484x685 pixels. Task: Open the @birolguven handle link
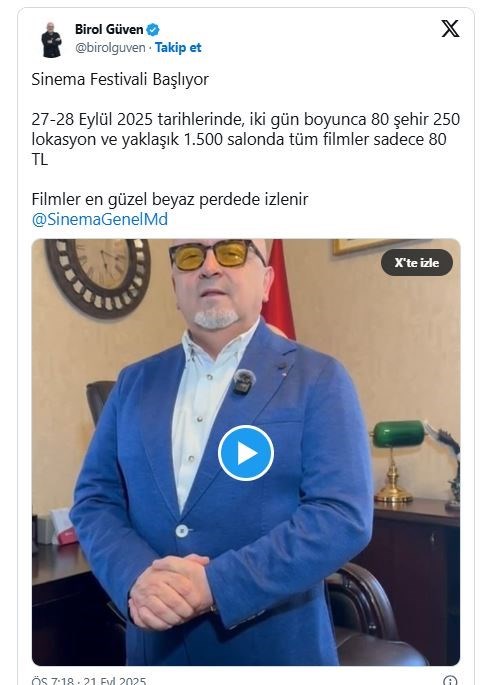[110, 48]
